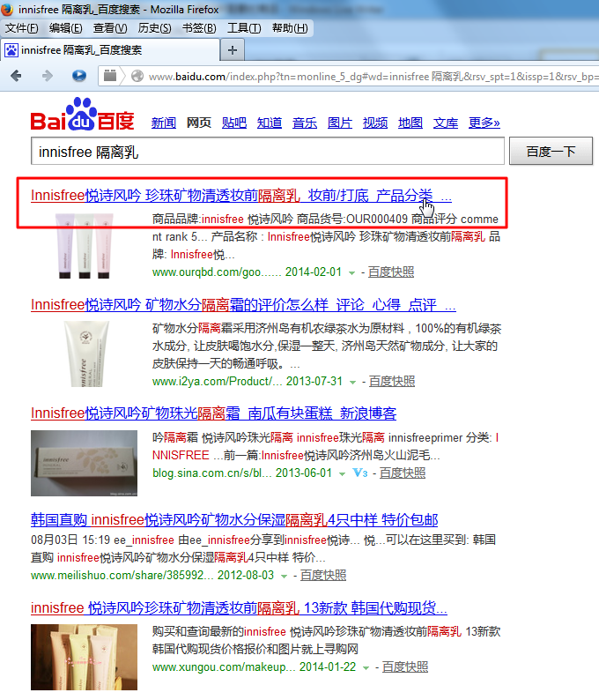This screenshot has height=700, width=599.
Task: Click the blue round icon beside forward arrow
Action: pos(79,76)
